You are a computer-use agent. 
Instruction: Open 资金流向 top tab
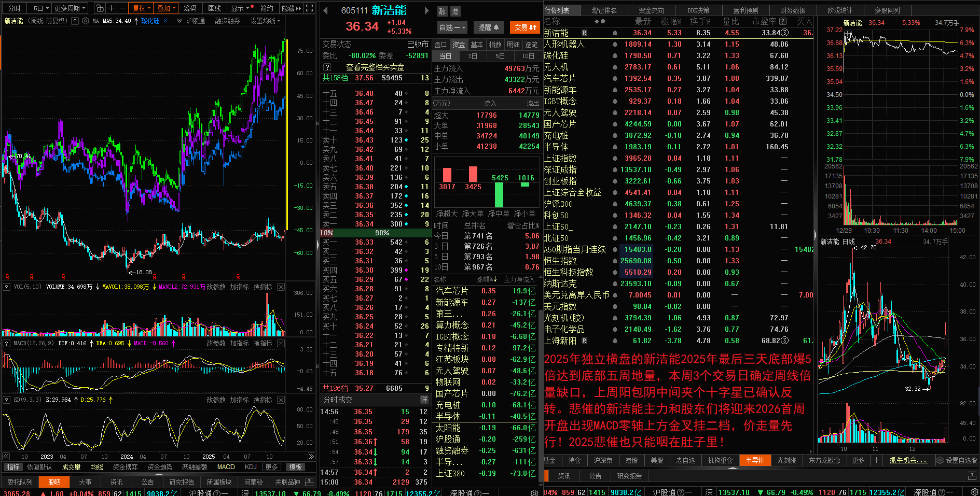pos(651,10)
